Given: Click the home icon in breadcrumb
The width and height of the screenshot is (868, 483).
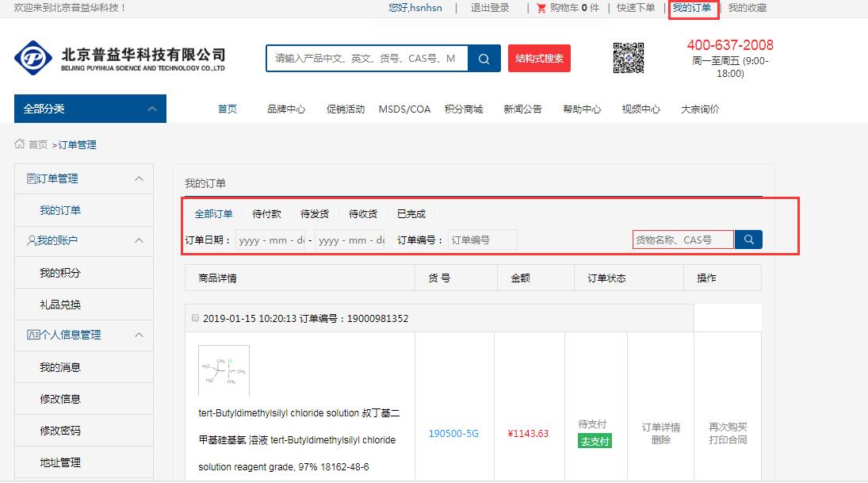Looking at the screenshot, I should click(20, 144).
